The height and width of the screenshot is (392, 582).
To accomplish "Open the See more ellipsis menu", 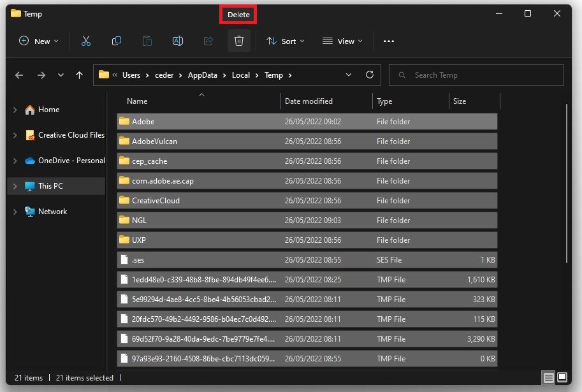I will point(389,41).
